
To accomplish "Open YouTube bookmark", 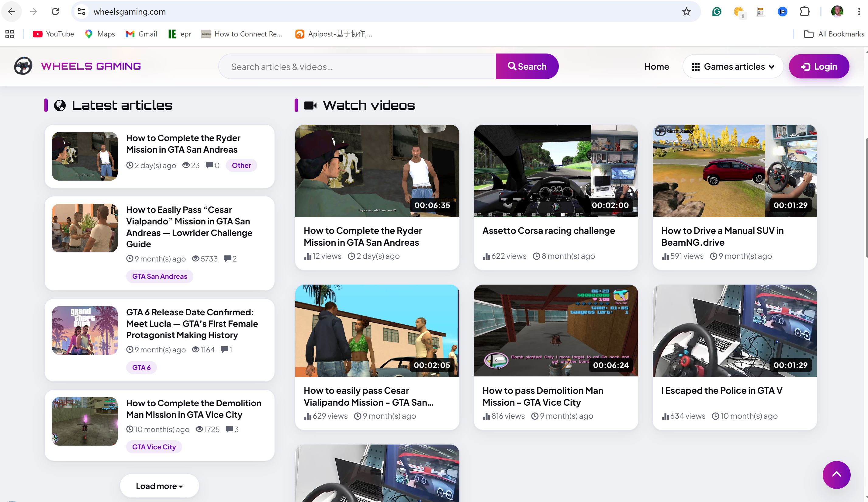I will coord(54,34).
